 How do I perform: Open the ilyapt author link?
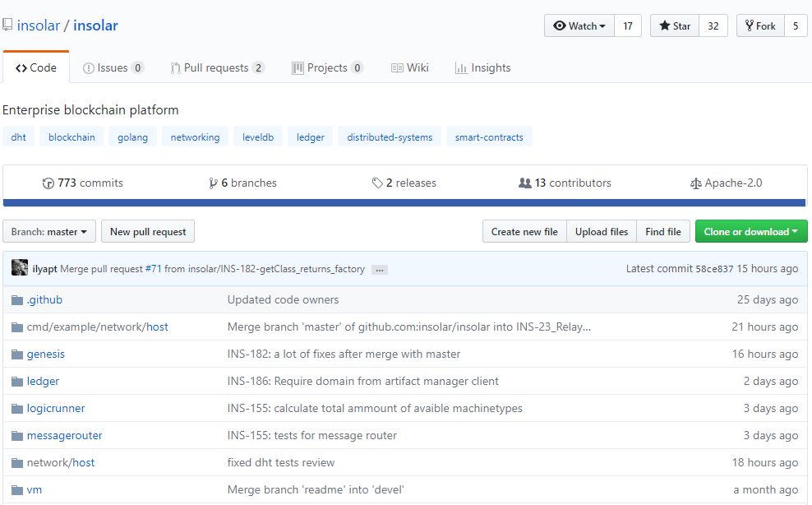(44, 269)
